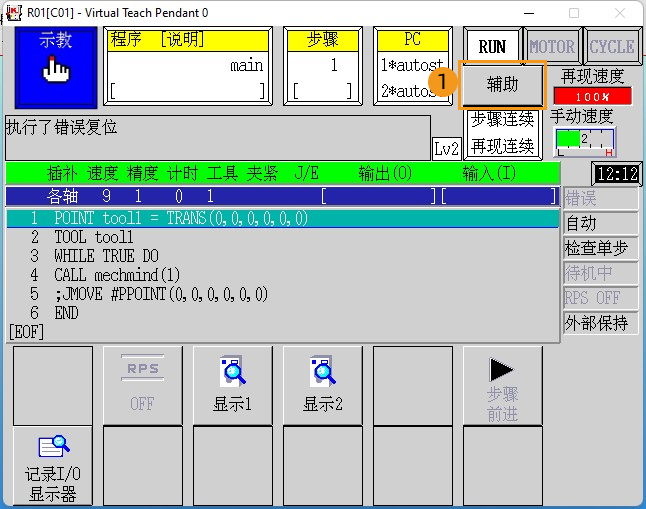Screen dimensions: 646x509
Task: Toggle 外部保持 external hold status
Action: 600,323
